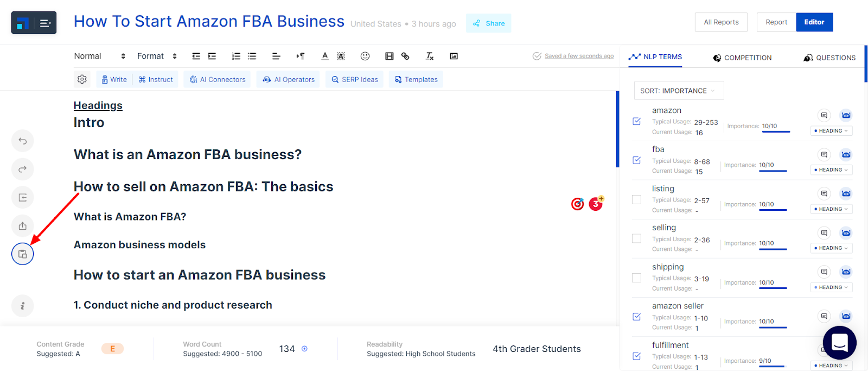Screen dimensions: 868x371
Task: Switch to the NLP Terms tab
Action: (x=655, y=57)
